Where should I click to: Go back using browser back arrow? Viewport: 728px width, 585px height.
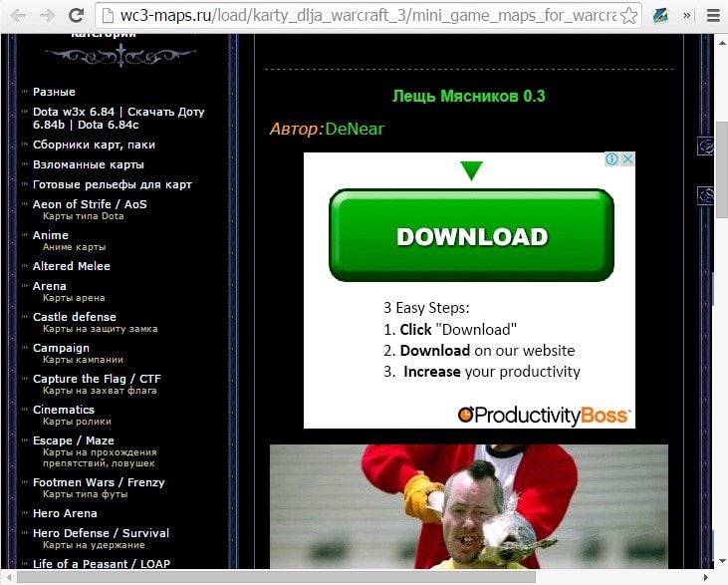[x=19, y=16]
